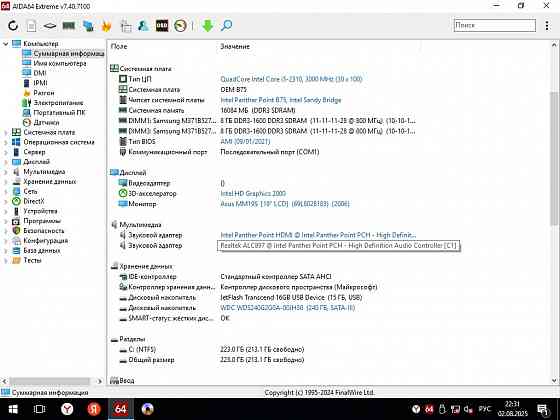
Task: Select Датчики in the tree
Action: 41,122
